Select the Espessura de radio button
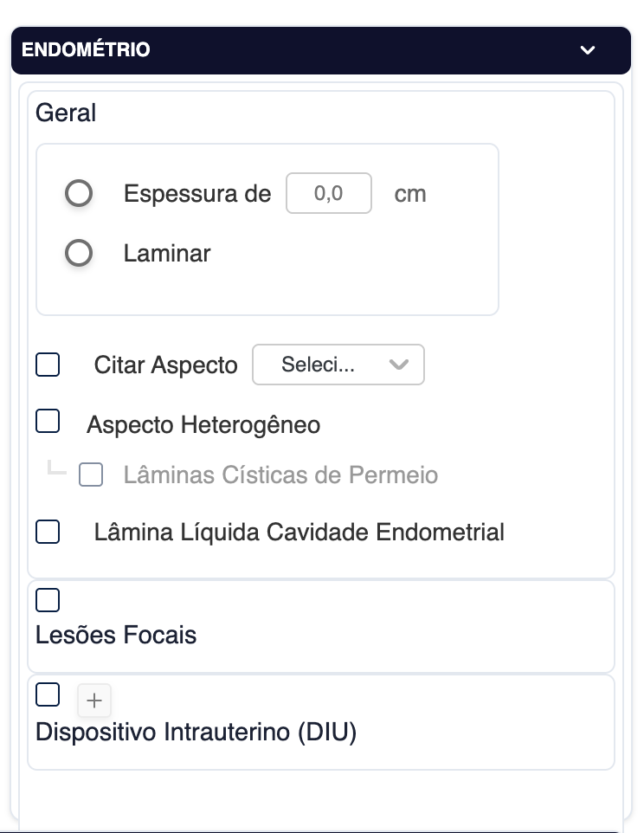The height and width of the screenshot is (833, 644). [79, 193]
